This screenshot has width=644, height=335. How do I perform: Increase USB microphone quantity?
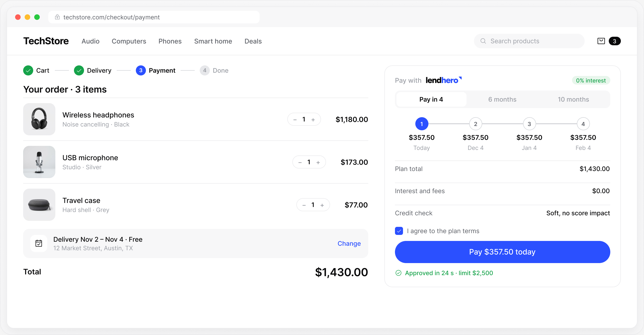click(x=318, y=162)
